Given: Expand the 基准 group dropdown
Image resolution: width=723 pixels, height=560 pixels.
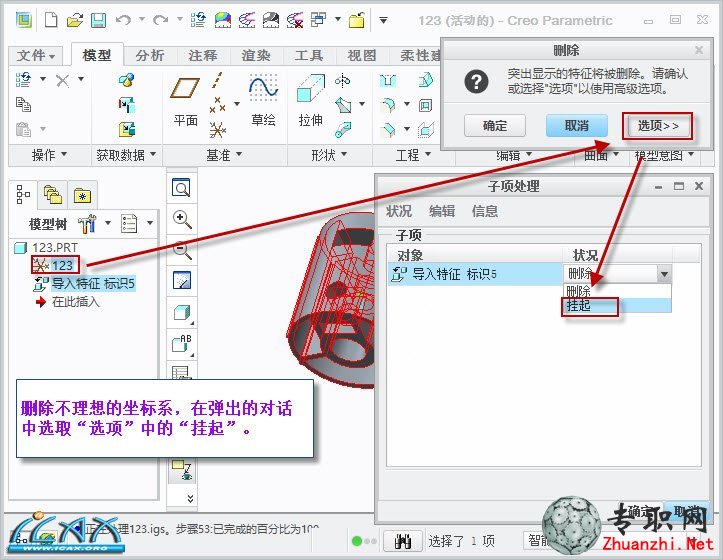Looking at the screenshot, I should (224, 155).
